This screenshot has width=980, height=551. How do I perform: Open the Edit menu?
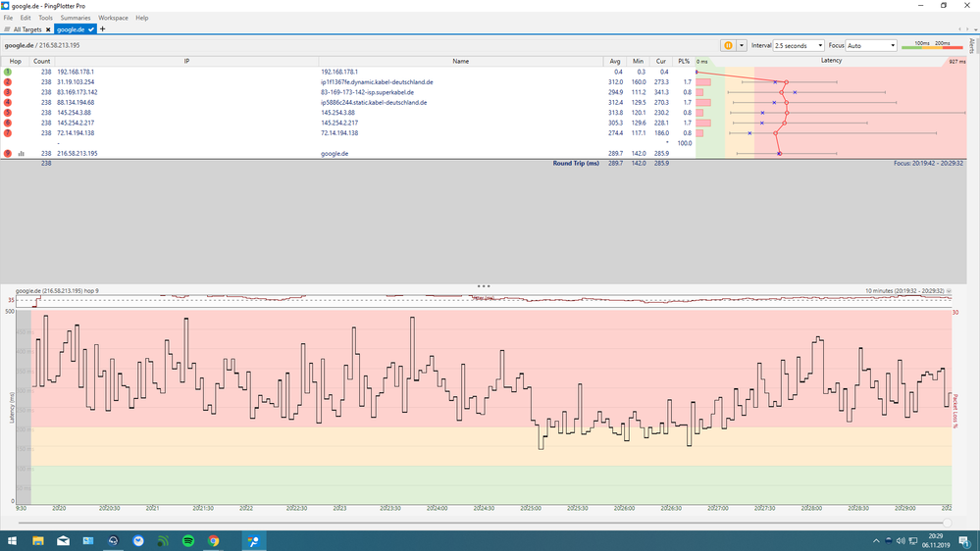pyautogui.click(x=26, y=18)
